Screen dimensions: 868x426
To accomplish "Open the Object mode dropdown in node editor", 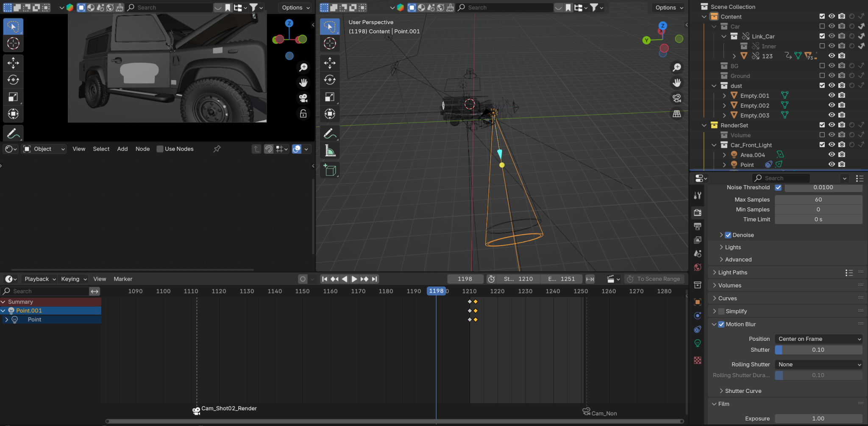I will click(x=44, y=149).
